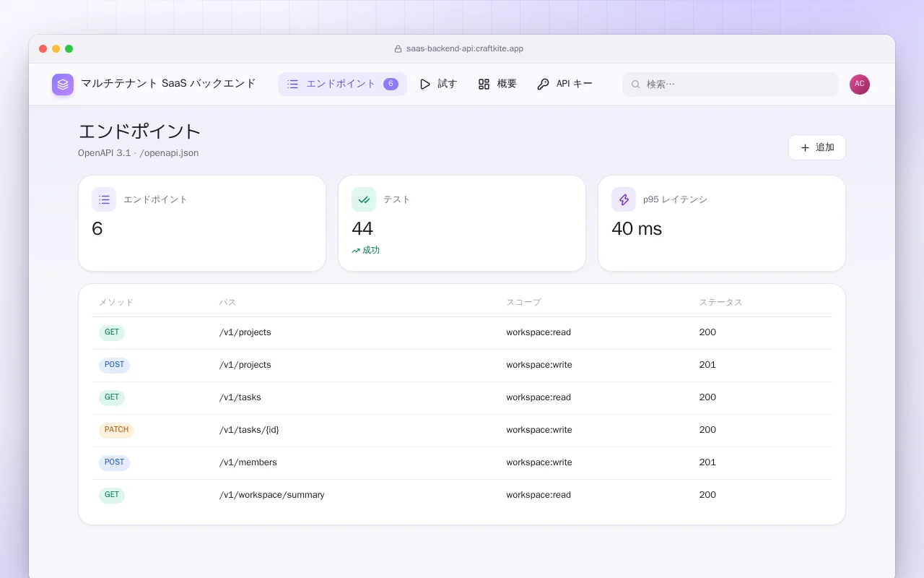Select the /v1/workspace/summary path

(x=272, y=495)
